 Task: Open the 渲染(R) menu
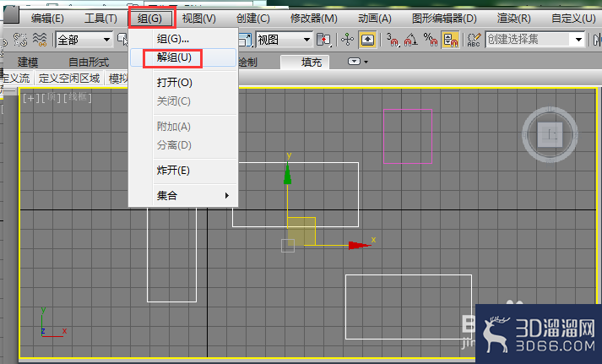click(x=513, y=18)
